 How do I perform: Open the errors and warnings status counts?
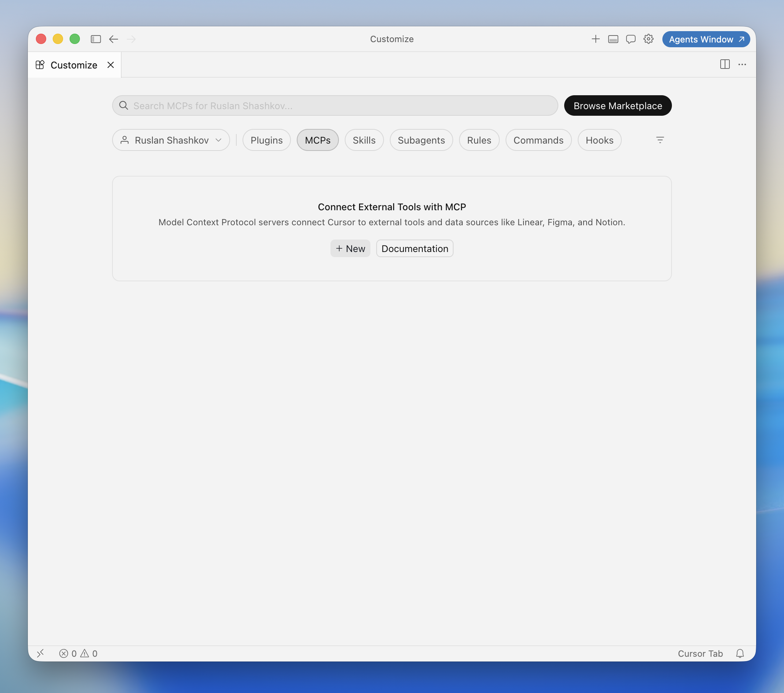click(78, 653)
